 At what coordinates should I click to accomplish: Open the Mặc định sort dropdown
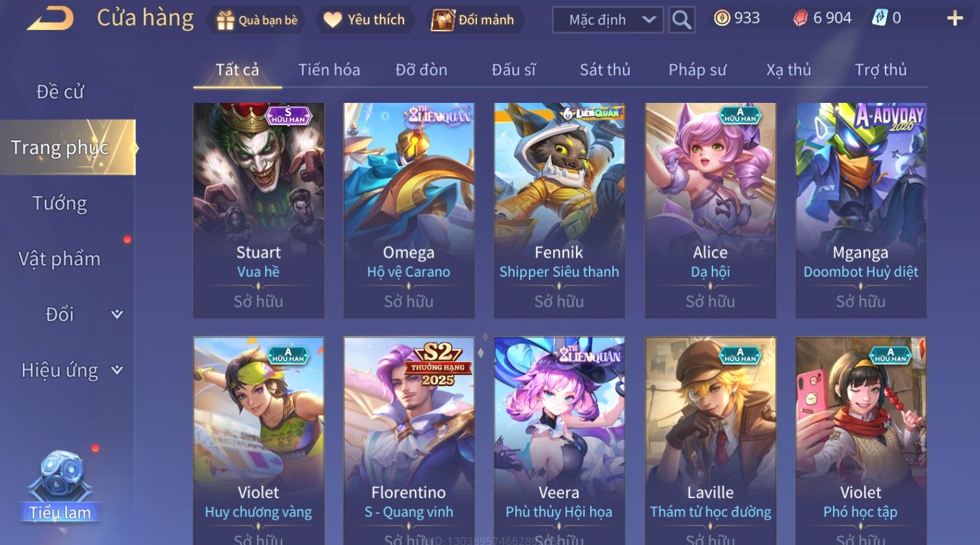pos(608,20)
